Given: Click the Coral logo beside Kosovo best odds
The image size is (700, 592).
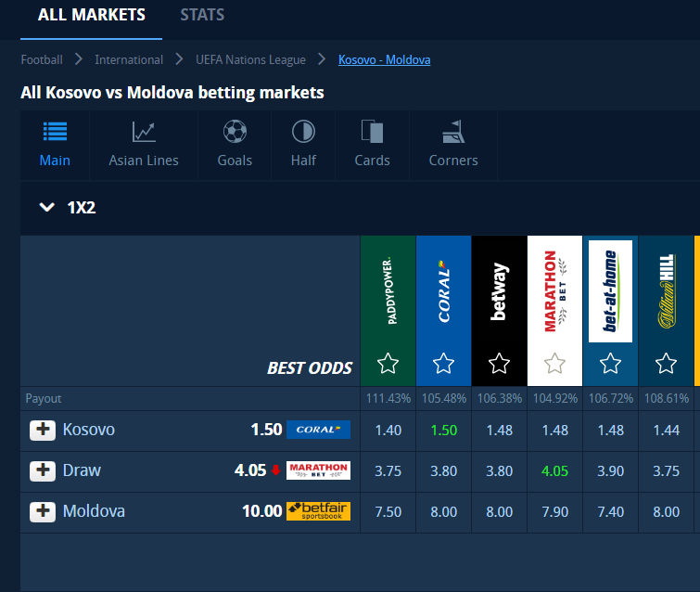Looking at the screenshot, I should pos(318,430).
